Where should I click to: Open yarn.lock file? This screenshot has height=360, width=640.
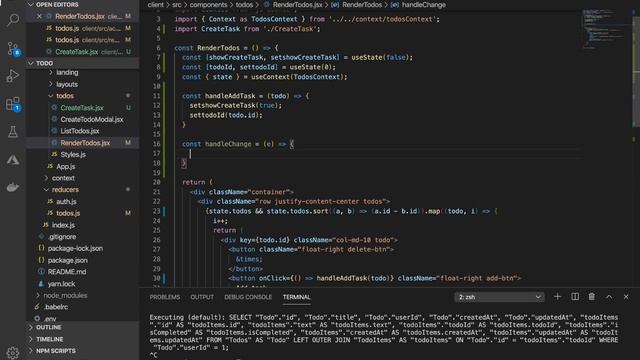pyautogui.click(x=61, y=284)
